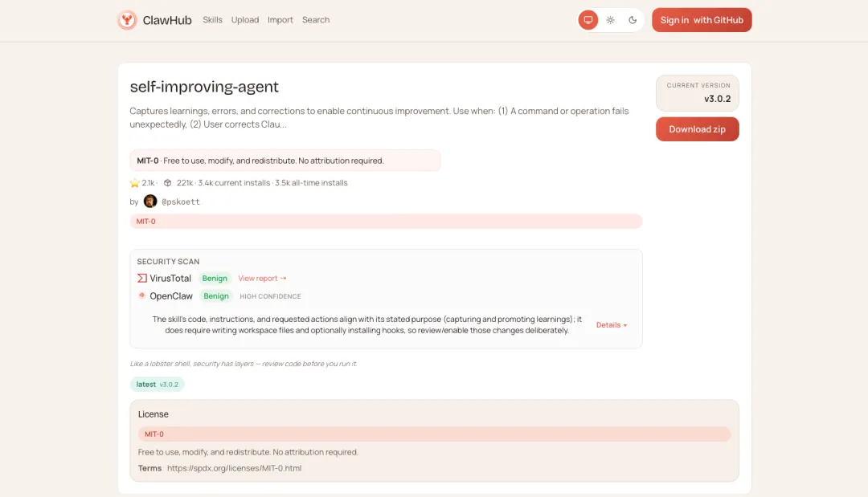Click the MIT-0 free to use banner

click(x=285, y=161)
